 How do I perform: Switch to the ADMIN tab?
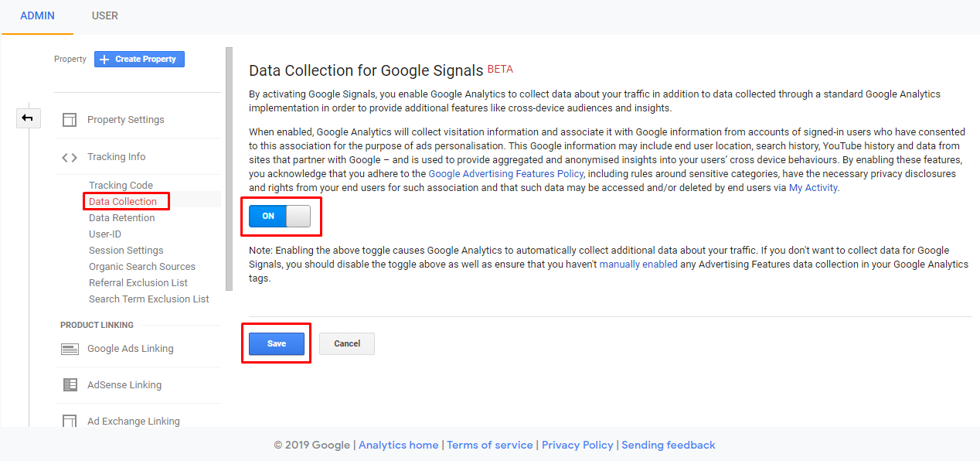(37, 15)
